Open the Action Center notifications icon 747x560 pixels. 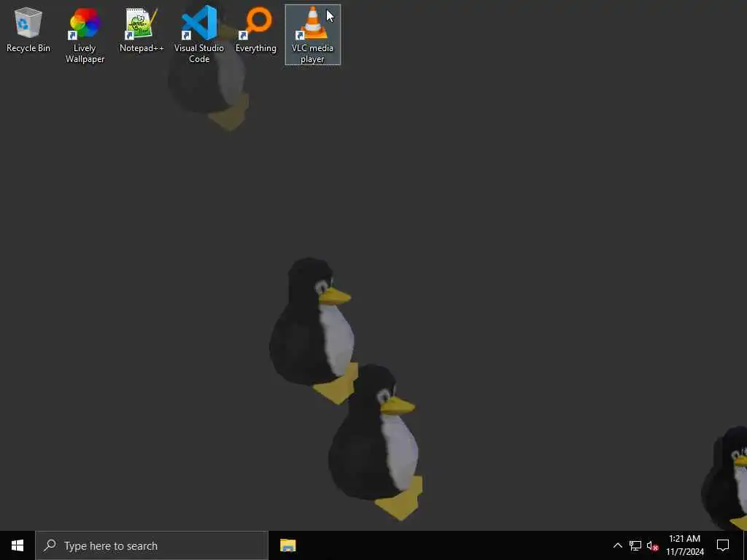point(723,545)
